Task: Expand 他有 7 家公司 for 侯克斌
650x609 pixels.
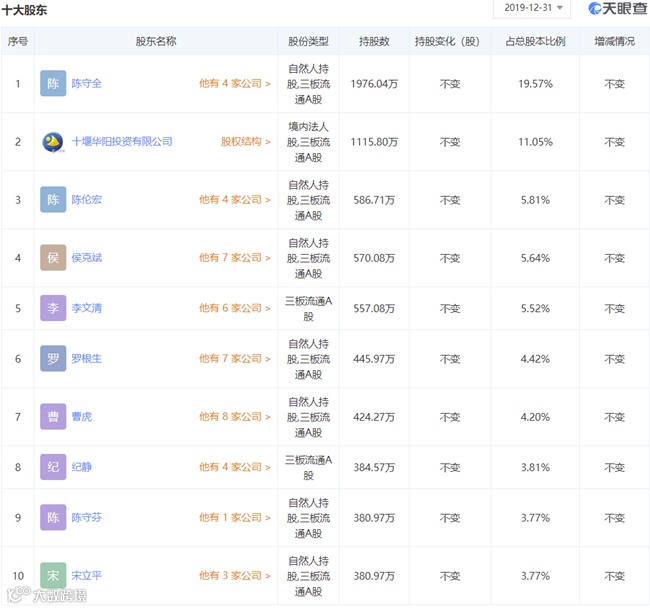Action: pyautogui.click(x=235, y=257)
